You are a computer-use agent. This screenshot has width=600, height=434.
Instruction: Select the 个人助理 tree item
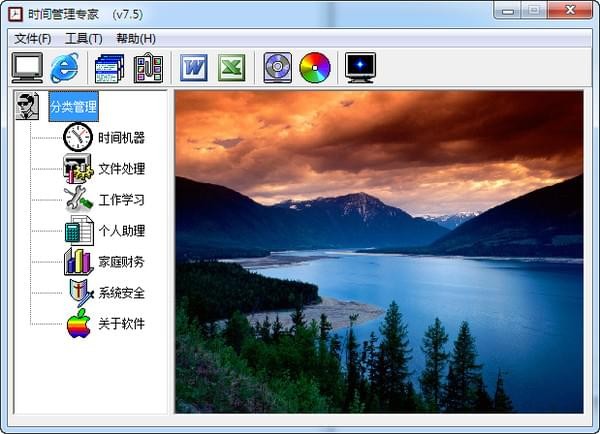click(121, 231)
